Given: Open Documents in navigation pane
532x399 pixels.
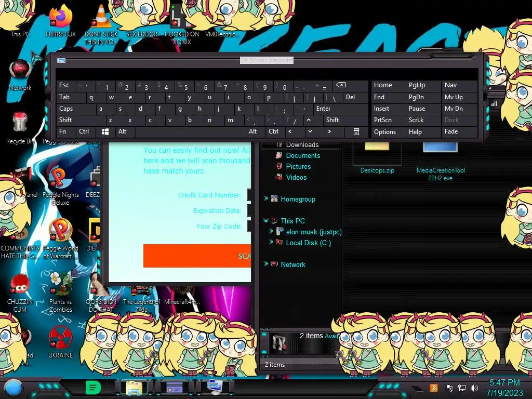Looking at the screenshot, I should click(x=303, y=155).
